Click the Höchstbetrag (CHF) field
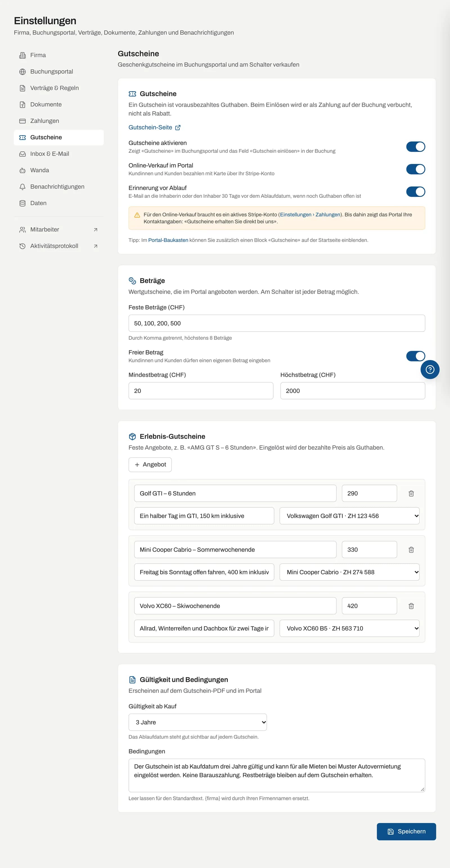Screen dimensions: 450x868 tap(353, 391)
